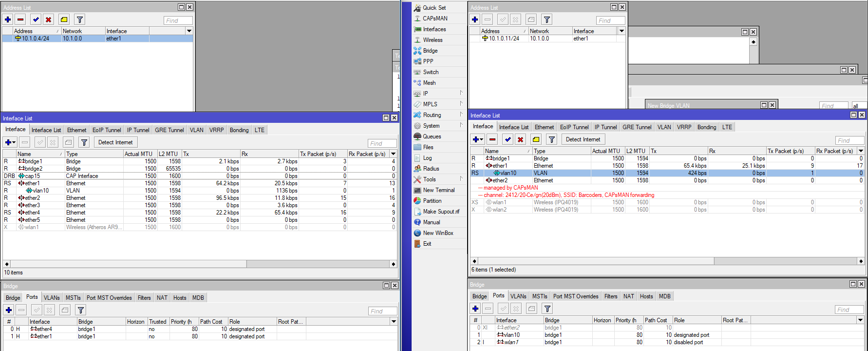Screen dimensions: 868x351
Task: Click Make Supout.rif in the sidebar
Action: (x=440, y=212)
